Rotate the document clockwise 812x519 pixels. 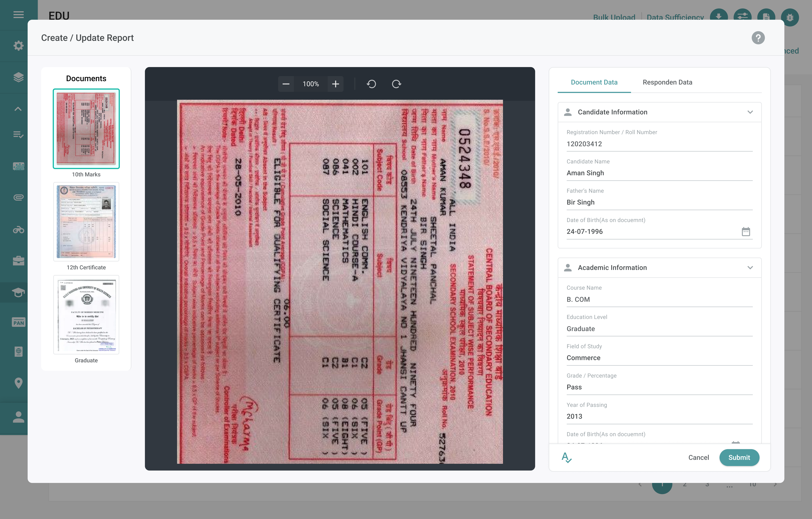tap(397, 84)
